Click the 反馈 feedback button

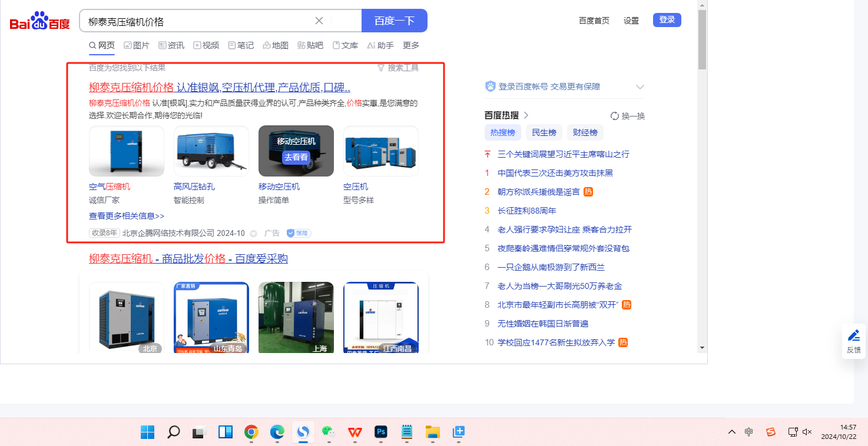(x=854, y=341)
